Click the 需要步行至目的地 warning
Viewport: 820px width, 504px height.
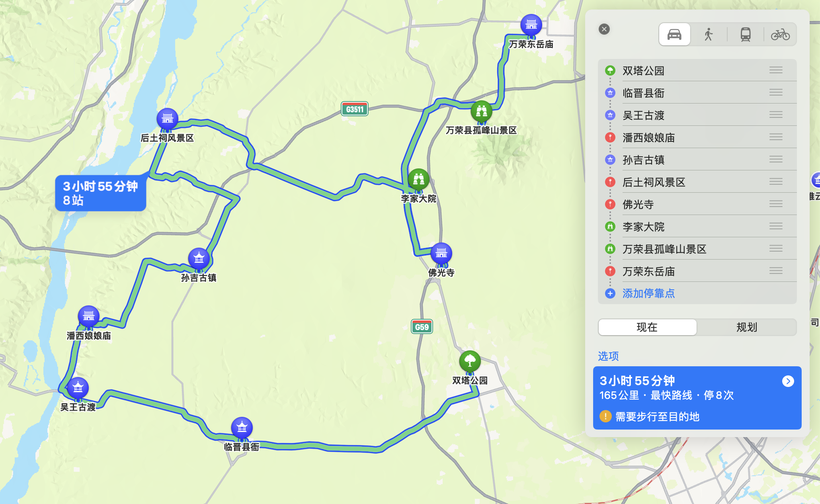[x=649, y=416]
